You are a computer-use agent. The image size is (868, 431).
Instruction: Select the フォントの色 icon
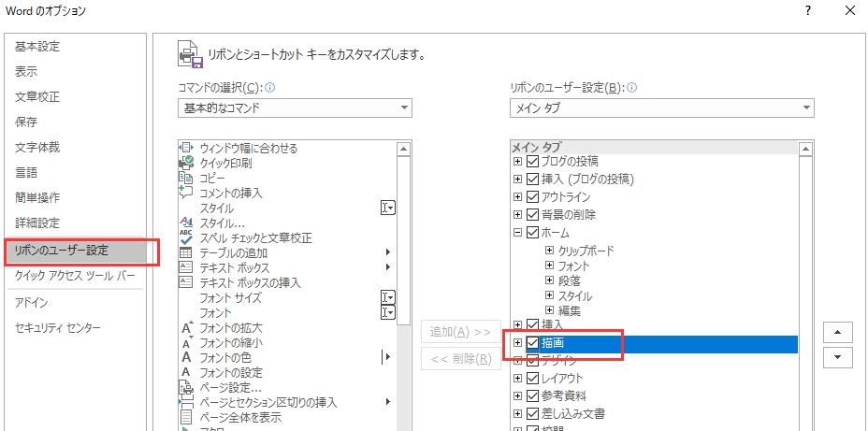(x=186, y=357)
